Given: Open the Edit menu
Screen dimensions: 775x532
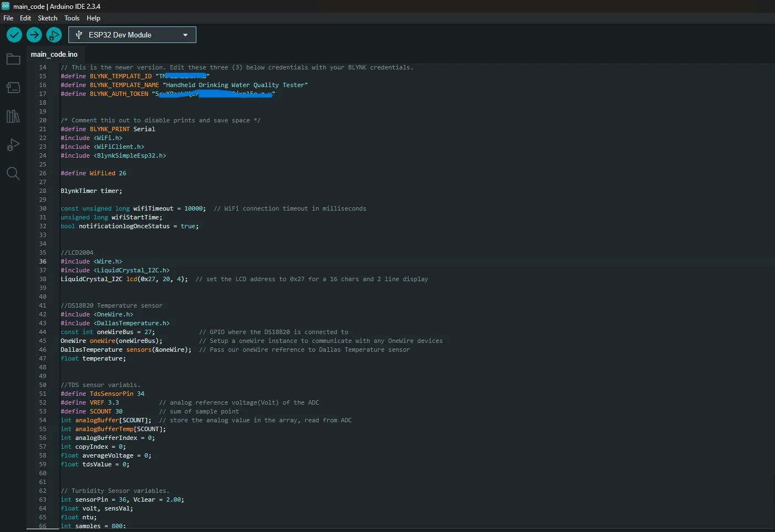Looking at the screenshot, I should [25, 18].
